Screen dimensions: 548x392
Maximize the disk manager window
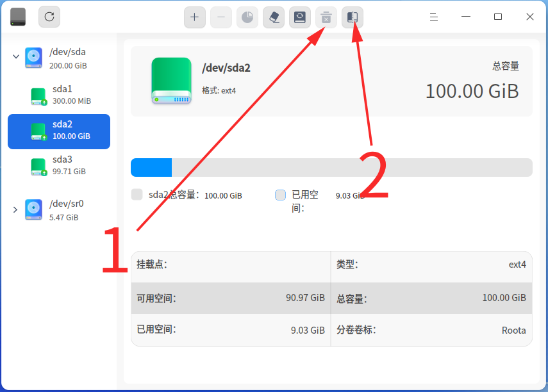point(498,17)
